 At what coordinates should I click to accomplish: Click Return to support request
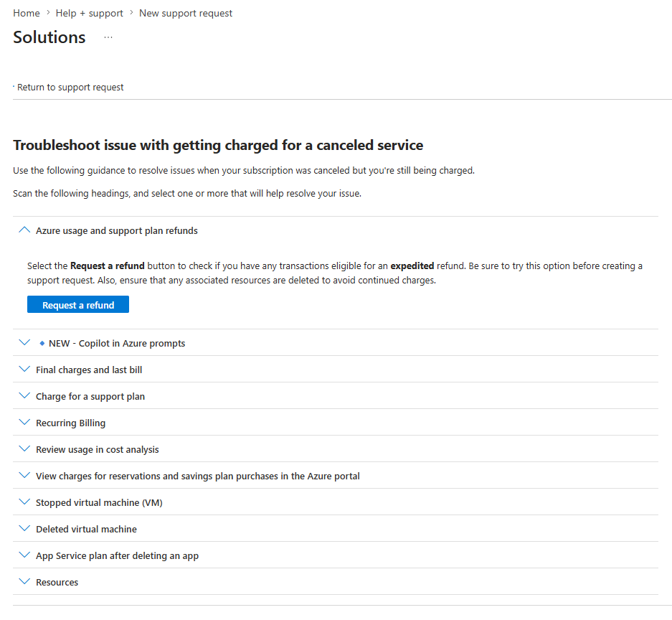[70, 87]
